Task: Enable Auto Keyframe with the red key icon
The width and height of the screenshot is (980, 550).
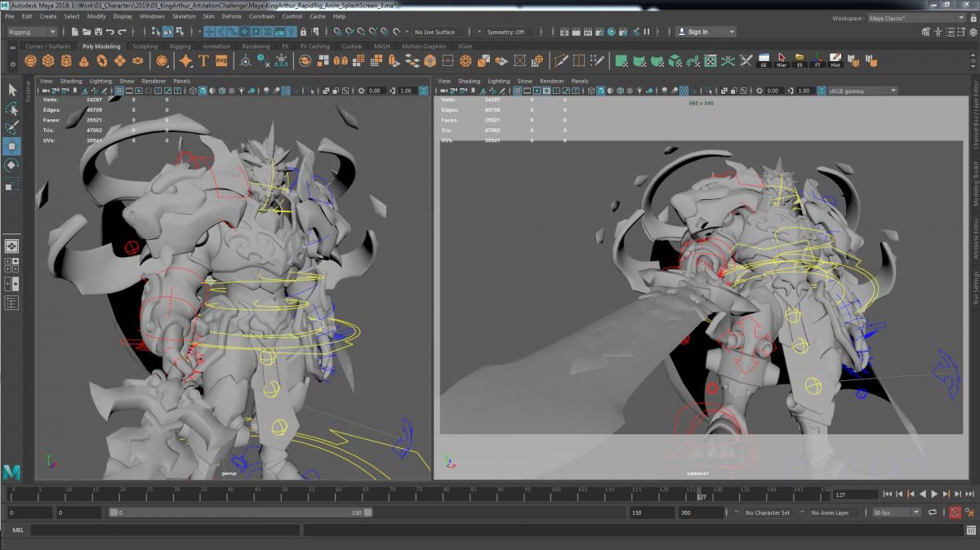Action: click(955, 512)
